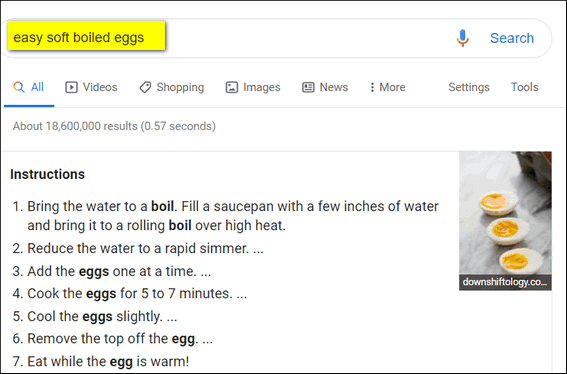Open the More search categories menu
This screenshot has width=567, height=374.
pos(388,87)
